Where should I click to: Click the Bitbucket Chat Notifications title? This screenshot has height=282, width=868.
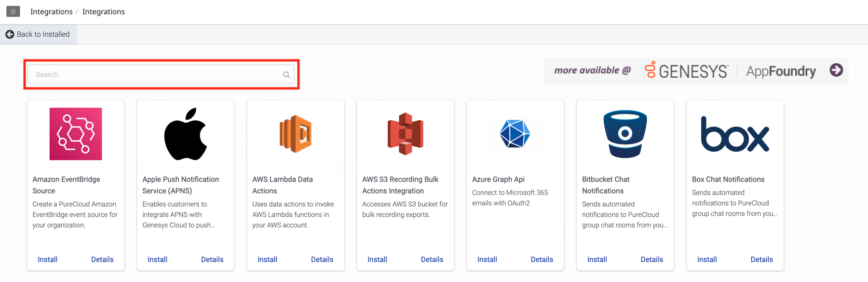pos(606,185)
